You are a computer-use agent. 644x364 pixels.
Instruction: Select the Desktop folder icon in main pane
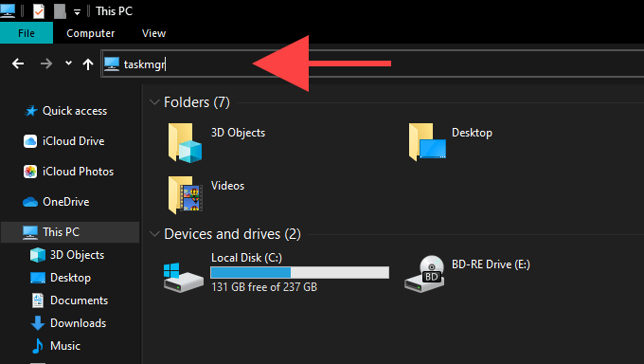[x=427, y=142]
